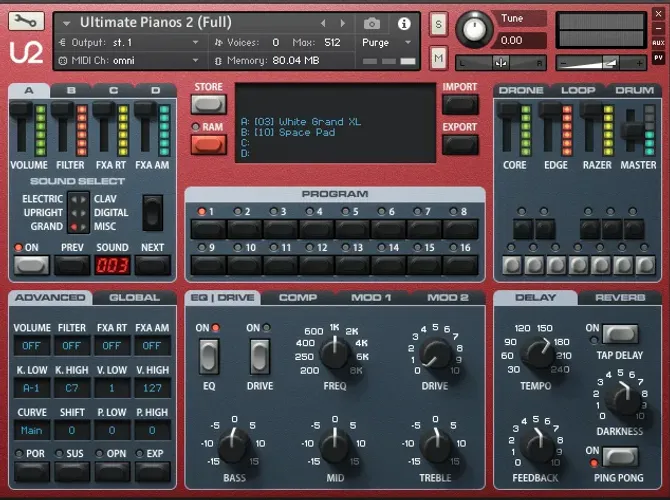Solo the instrument with S button
670x500 pixels.
click(438, 24)
